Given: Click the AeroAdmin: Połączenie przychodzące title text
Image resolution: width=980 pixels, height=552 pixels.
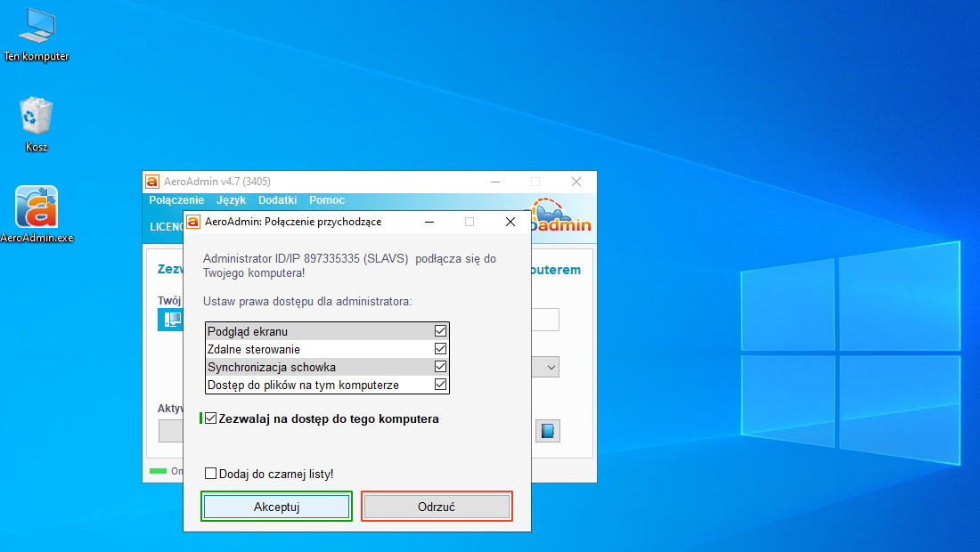Looking at the screenshot, I should tap(293, 222).
